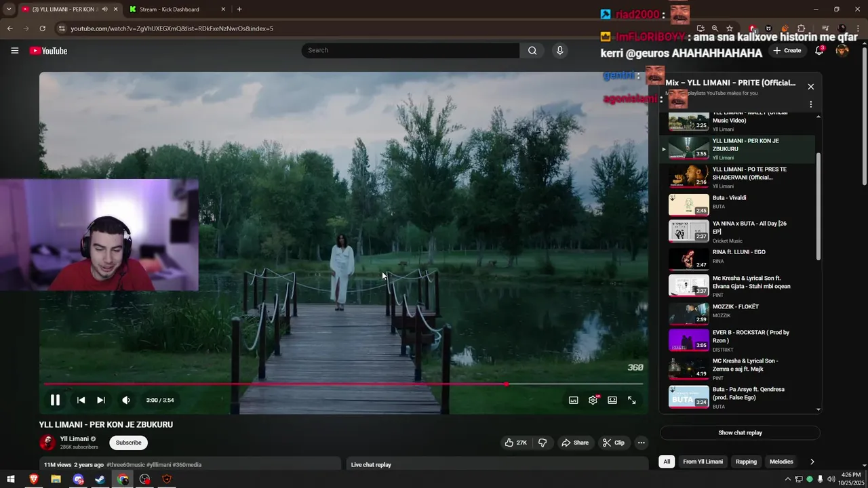This screenshot has width=868, height=488.
Task: Open the Chrome extensions puzzle icon
Action: pos(801,28)
